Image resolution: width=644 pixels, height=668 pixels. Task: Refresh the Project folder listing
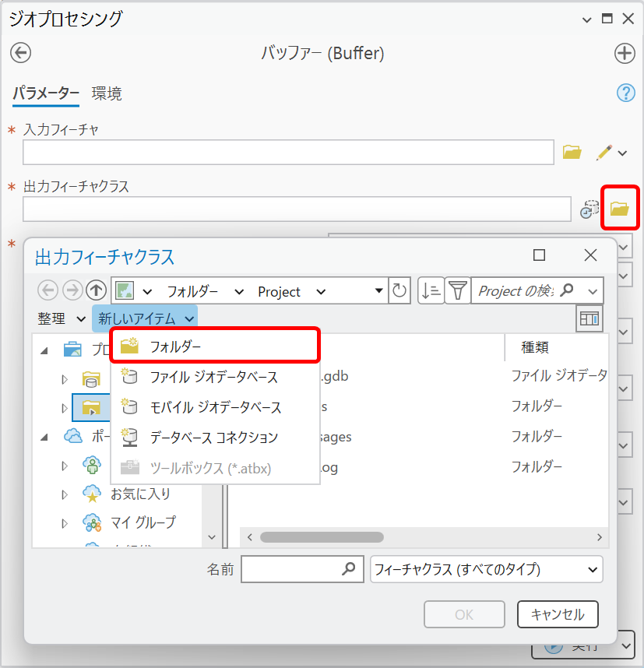click(399, 291)
